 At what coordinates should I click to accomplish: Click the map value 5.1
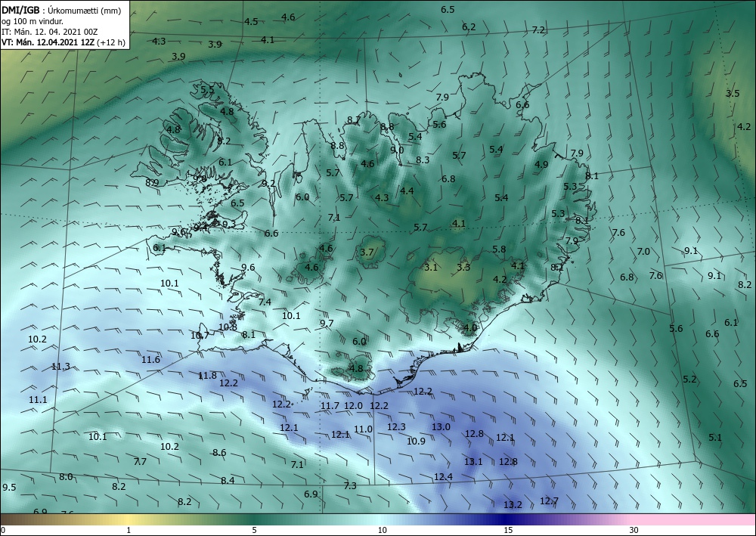coord(715,438)
